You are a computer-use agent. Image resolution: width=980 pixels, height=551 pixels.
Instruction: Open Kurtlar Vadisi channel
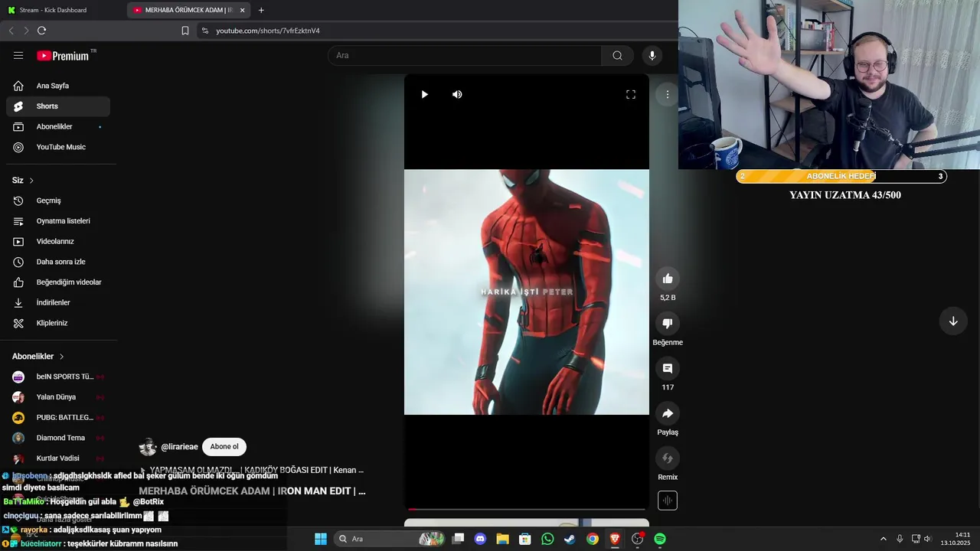coord(58,458)
